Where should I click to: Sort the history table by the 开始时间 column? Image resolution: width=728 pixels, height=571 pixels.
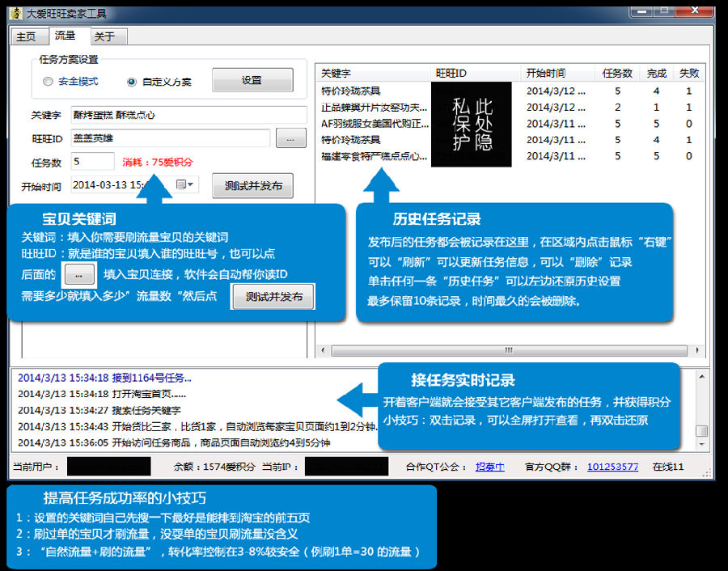click(x=557, y=73)
